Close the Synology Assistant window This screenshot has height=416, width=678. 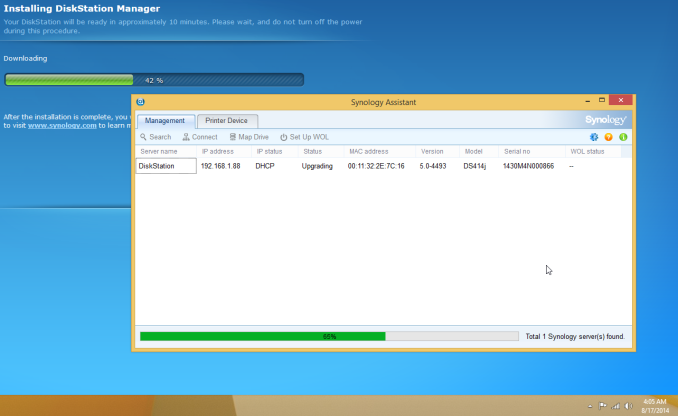click(621, 100)
